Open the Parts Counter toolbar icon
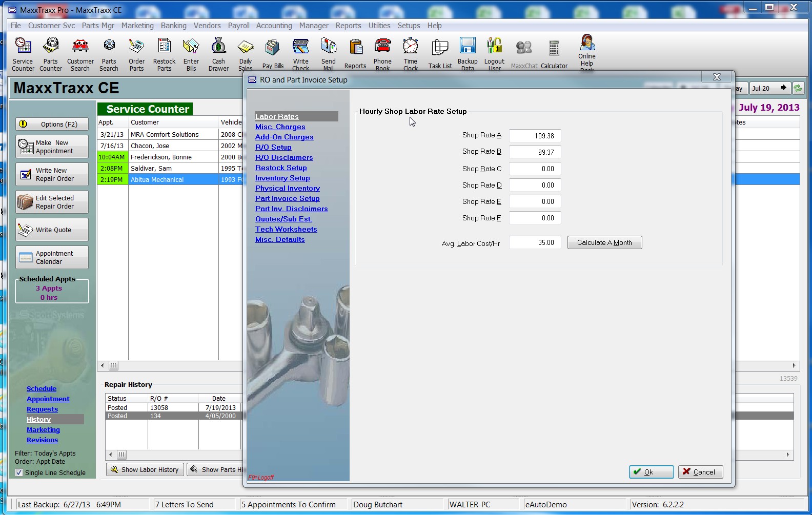The height and width of the screenshot is (515, 812). (x=51, y=54)
